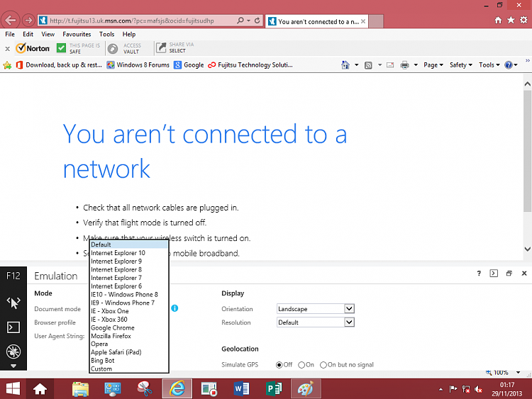
Task: Click the 'This page is safe' green checkmark
Action: (61, 48)
